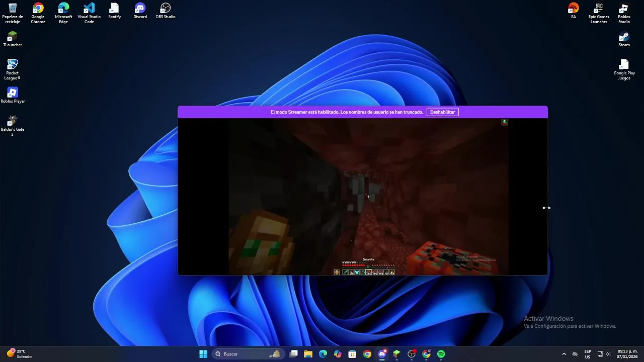This screenshot has height=362, width=644.
Task: Open File Explorer from the taskbar
Action: (308, 354)
